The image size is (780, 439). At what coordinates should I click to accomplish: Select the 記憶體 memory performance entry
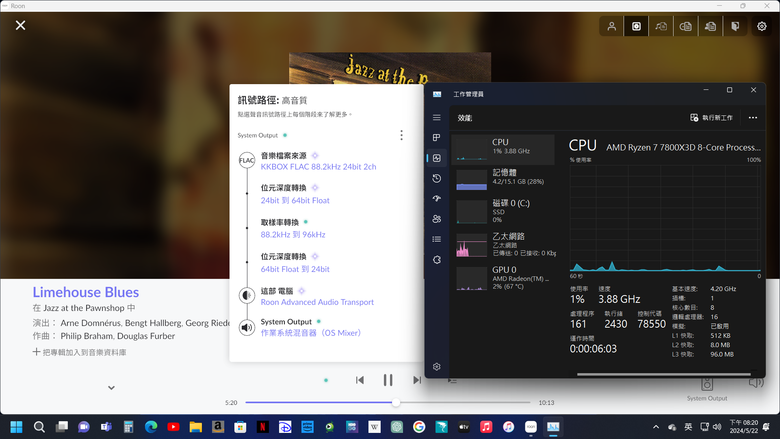[x=503, y=179]
